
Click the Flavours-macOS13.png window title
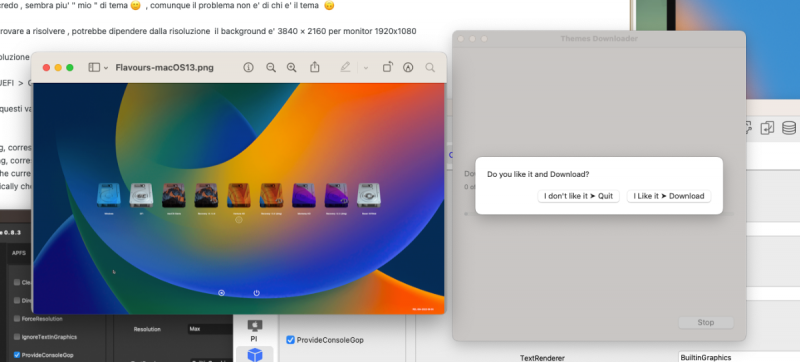tap(164, 67)
